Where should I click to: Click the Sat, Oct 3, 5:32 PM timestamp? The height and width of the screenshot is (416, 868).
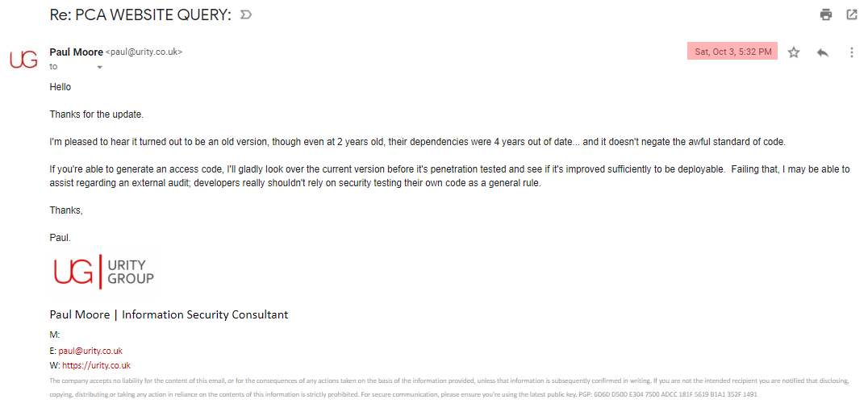click(x=732, y=52)
